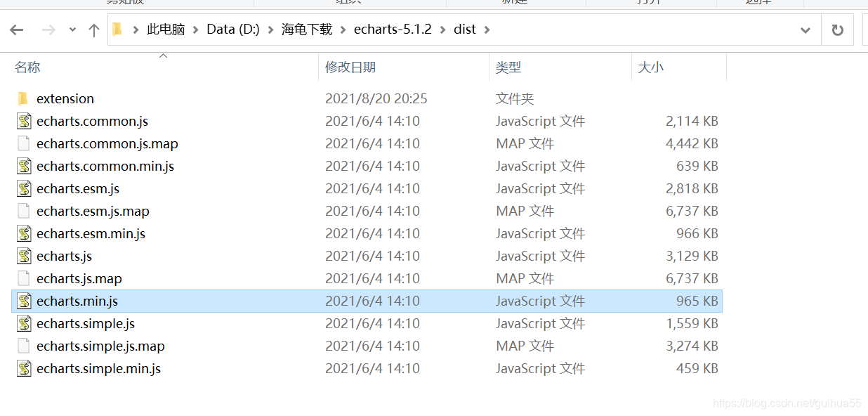Expand chevron before 此电脑 in address bar

[x=135, y=30]
